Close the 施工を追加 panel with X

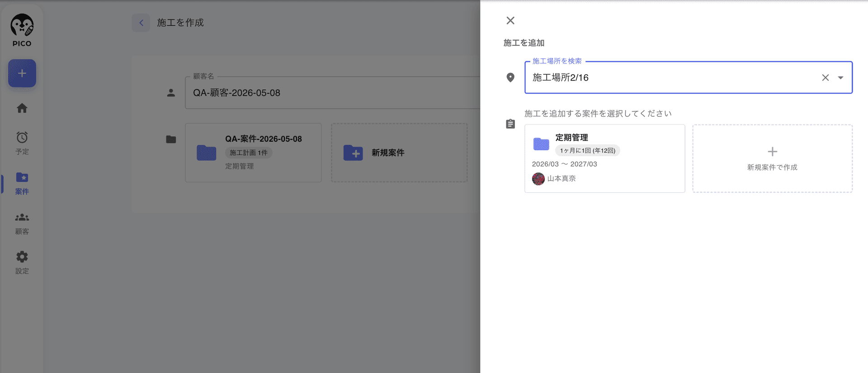click(x=510, y=20)
